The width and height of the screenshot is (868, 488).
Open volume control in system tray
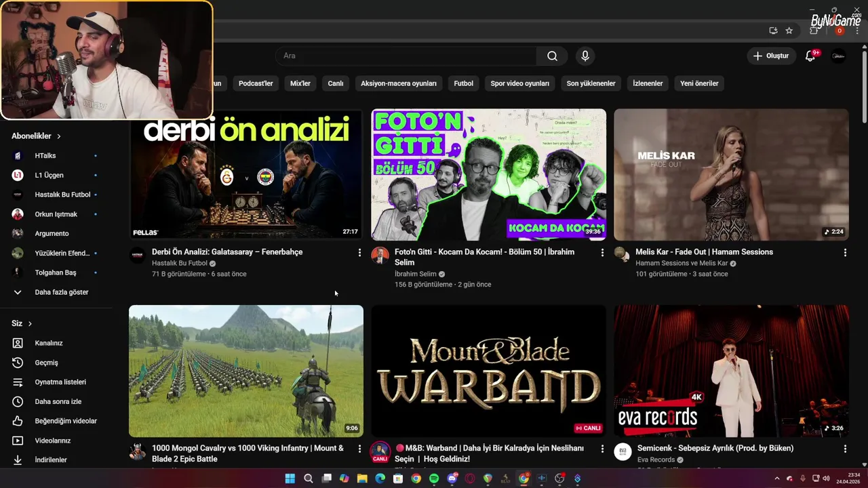[x=826, y=479]
